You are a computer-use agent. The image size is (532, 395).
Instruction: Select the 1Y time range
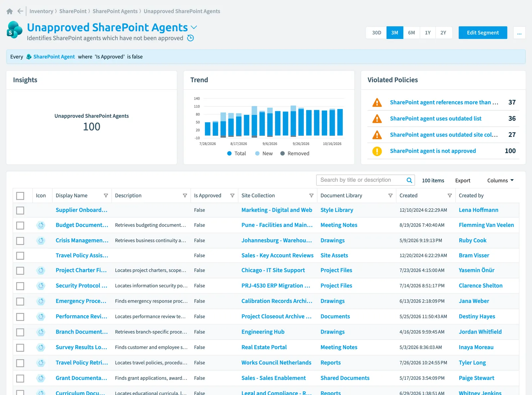(428, 33)
